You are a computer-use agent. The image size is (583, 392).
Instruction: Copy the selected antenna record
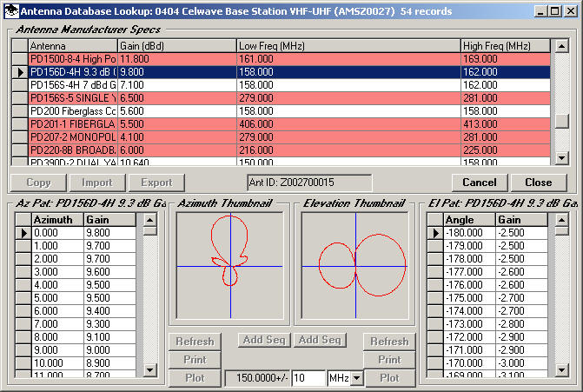pyautogui.click(x=39, y=183)
